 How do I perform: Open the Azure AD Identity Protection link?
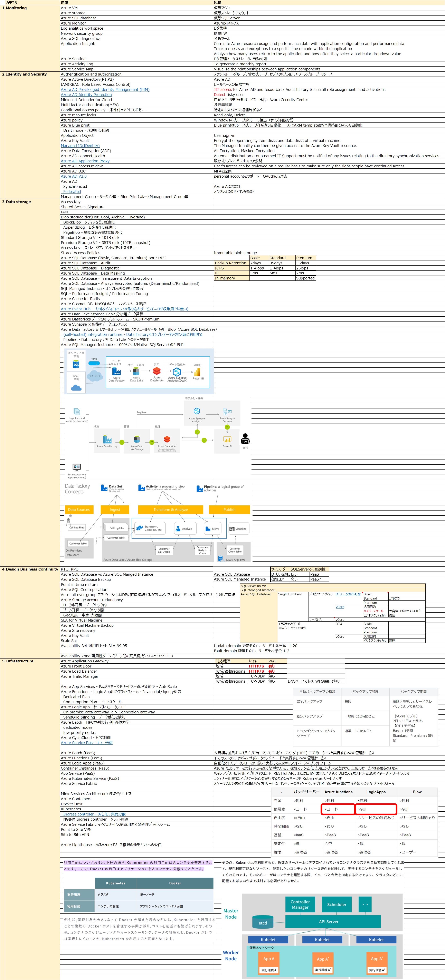click(86, 95)
